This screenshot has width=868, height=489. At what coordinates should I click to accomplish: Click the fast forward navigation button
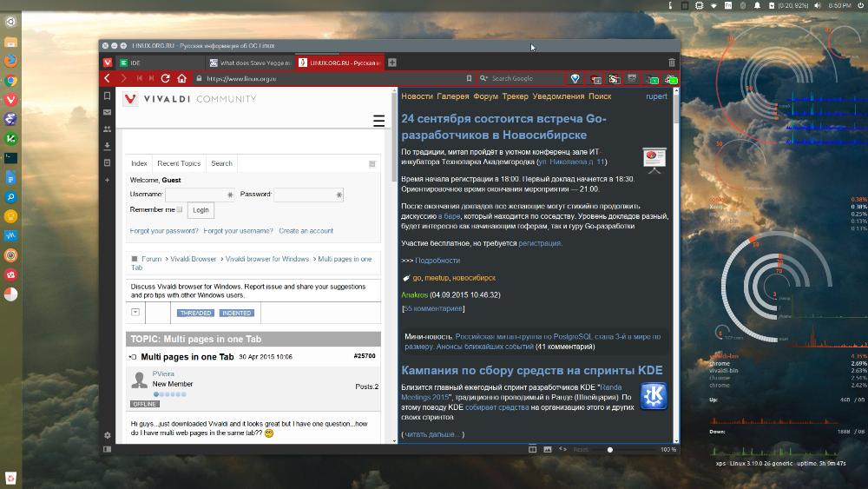151,79
